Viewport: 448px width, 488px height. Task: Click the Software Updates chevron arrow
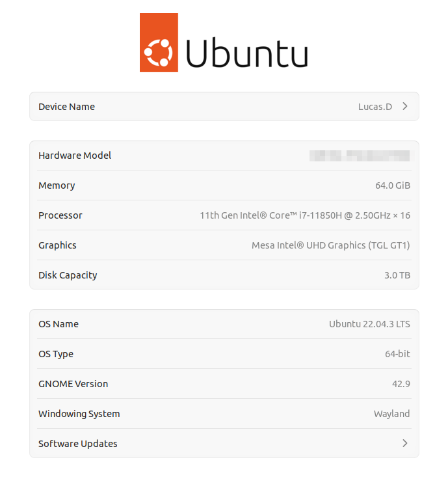[x=404, y=443]
